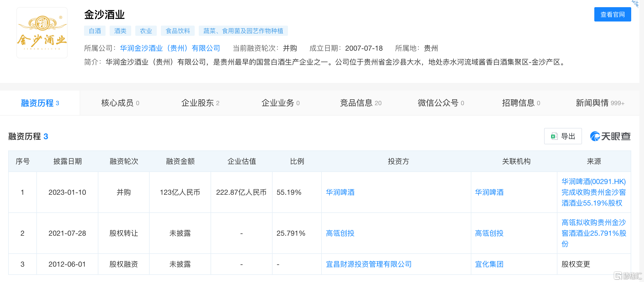Click the 金沙酒业 page title
Screen dimensions: 644x282
tap(104, 15)
